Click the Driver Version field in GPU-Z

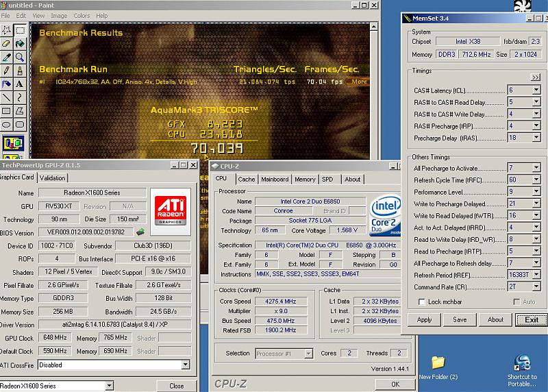[114, 325]
